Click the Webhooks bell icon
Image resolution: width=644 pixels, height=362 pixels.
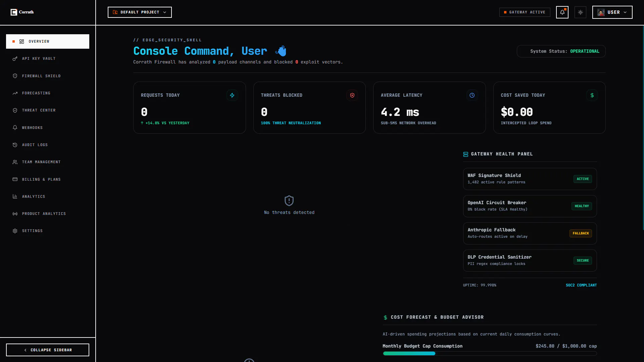pos(15,128)
